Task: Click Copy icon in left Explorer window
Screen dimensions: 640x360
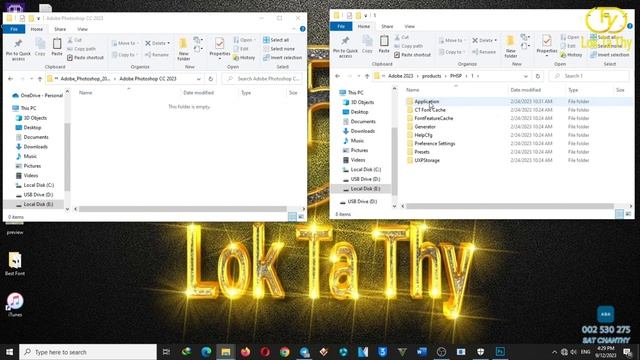Action: (x=40, y=47)
